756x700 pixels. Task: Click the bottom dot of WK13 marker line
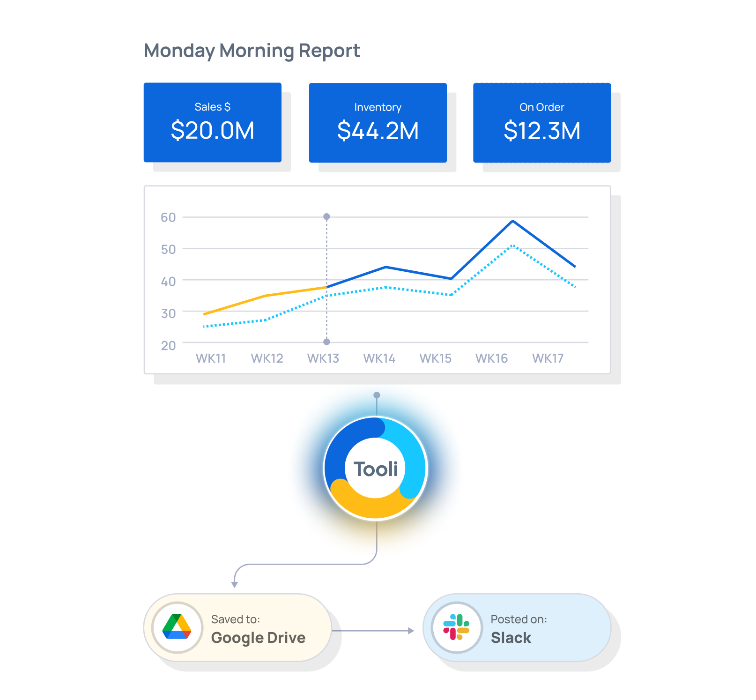point(327,342)
